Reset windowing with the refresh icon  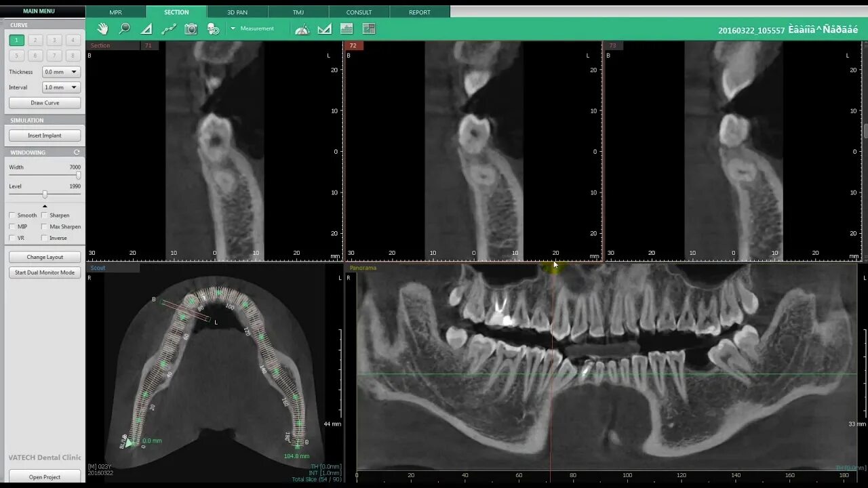[77, 152]
